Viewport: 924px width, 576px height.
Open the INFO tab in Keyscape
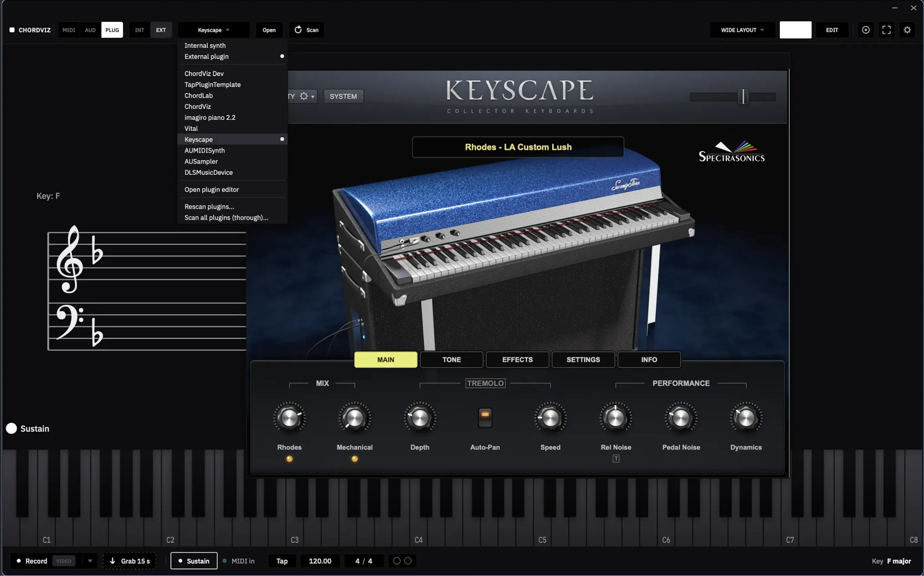point(649,360)
